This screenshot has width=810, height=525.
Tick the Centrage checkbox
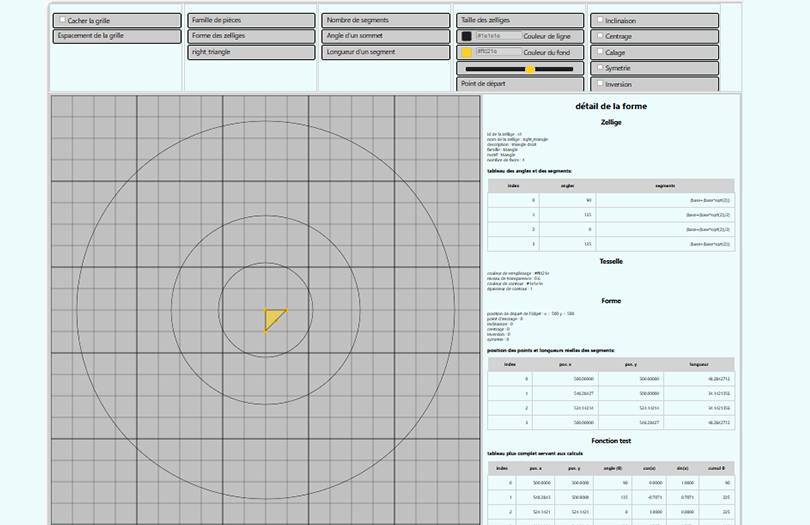[x=599, y=36]
